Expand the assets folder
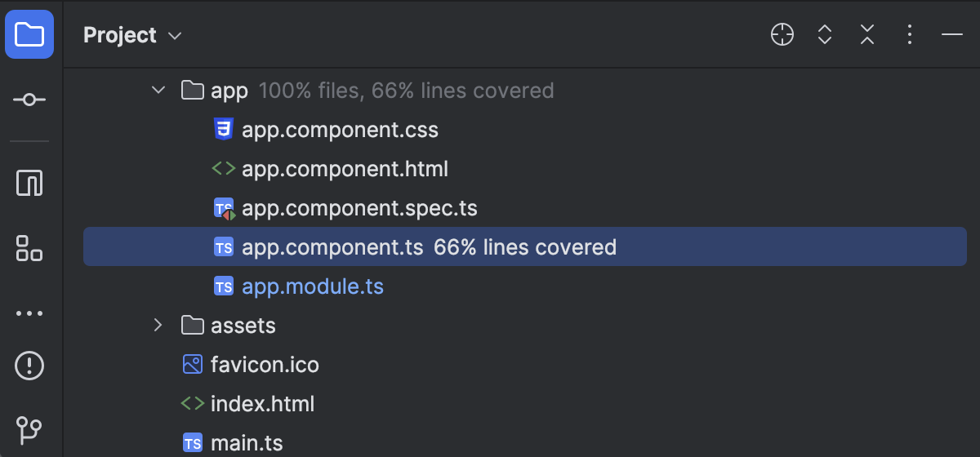 click(x=158, y=326)
